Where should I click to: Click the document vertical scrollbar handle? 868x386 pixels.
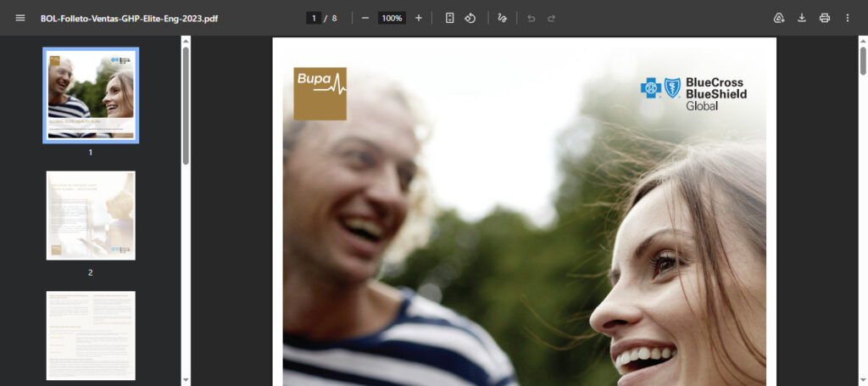click(863, 61)
